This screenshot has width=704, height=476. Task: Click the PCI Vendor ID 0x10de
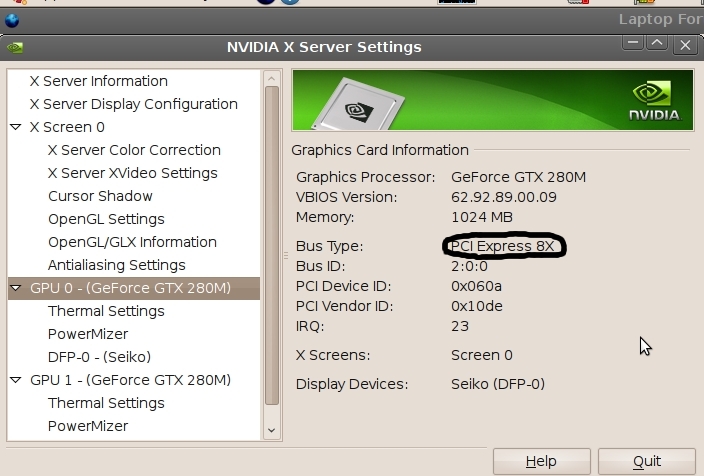(477, 306)
